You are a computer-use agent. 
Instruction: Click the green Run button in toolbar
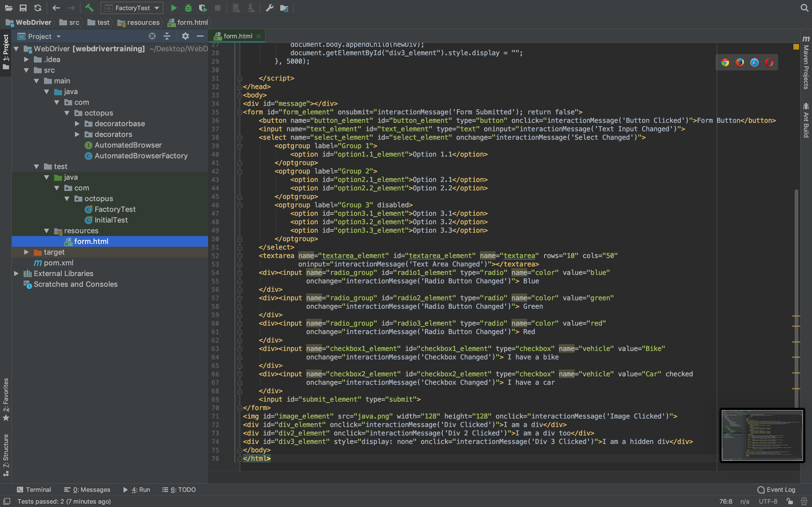pyautogui.click(x=173, y=8)
